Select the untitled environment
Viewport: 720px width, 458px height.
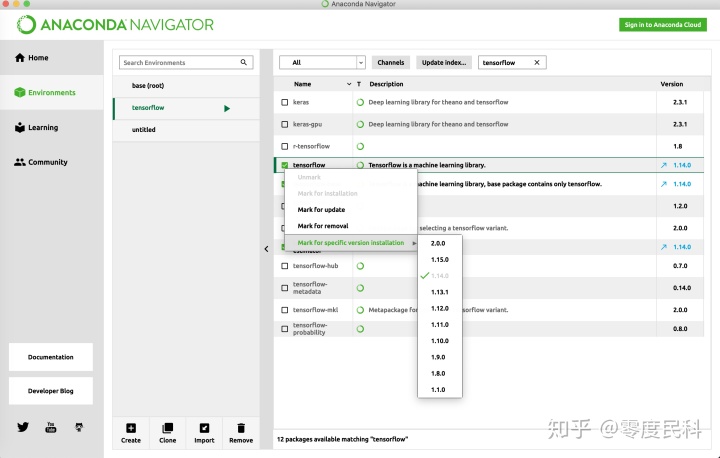coord(186,130)
